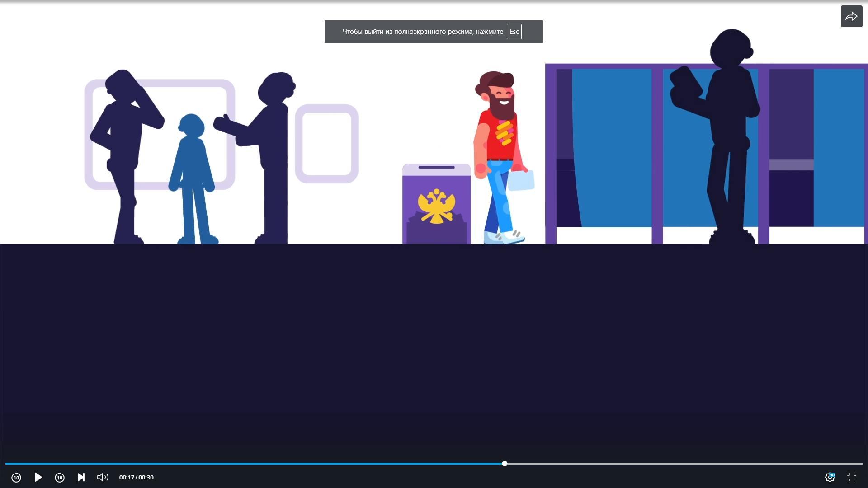Mute the volume speaker icon
This screenshot has height=488, width=868.
click(x=103, y=477)
